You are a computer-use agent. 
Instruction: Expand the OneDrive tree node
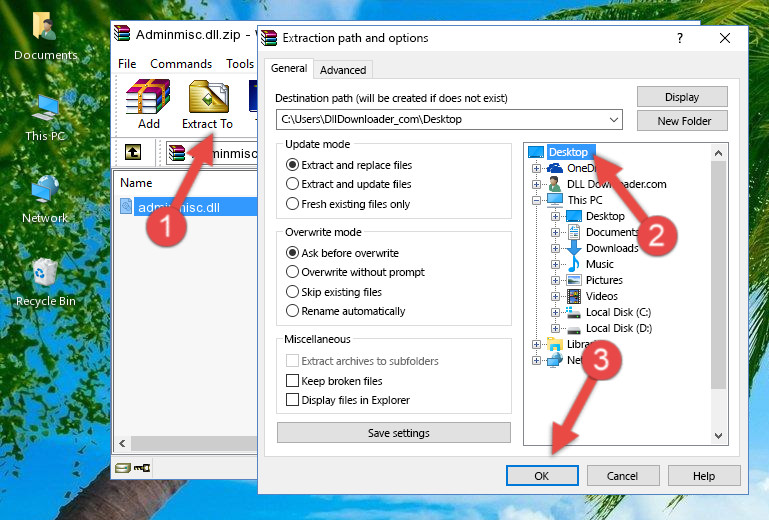coord(536,168)
